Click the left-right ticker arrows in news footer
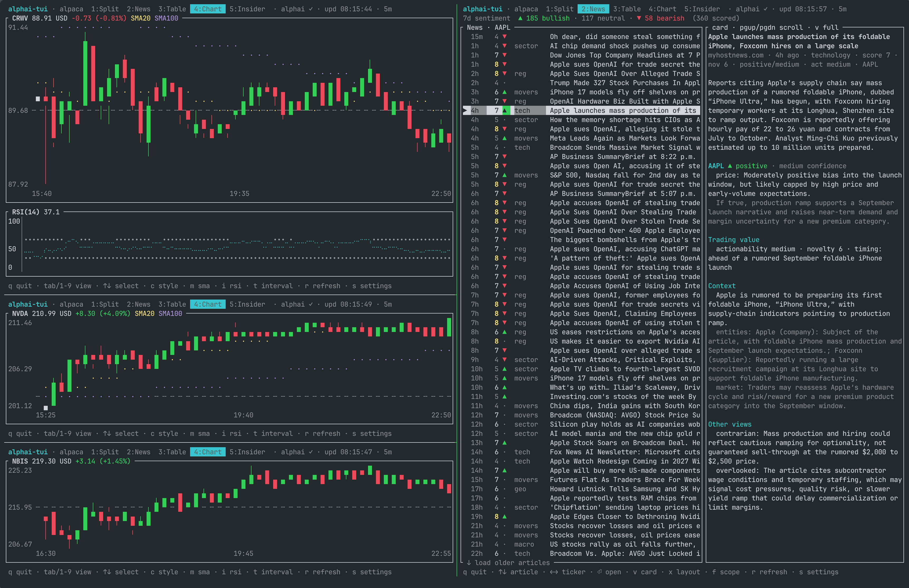The height and width of the screenshot is (588, 909). click(554, 572)
